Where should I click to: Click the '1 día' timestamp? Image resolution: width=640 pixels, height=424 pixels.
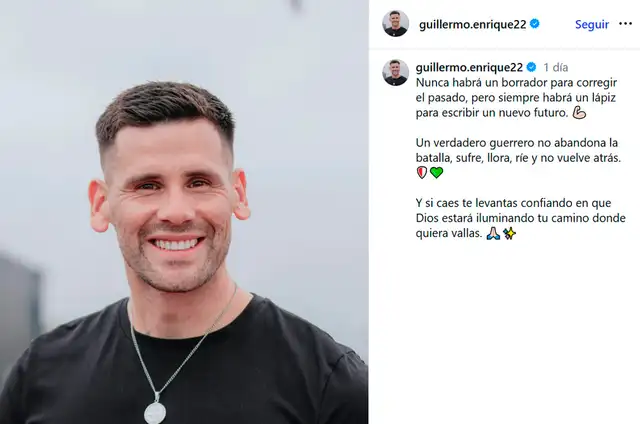556,67
